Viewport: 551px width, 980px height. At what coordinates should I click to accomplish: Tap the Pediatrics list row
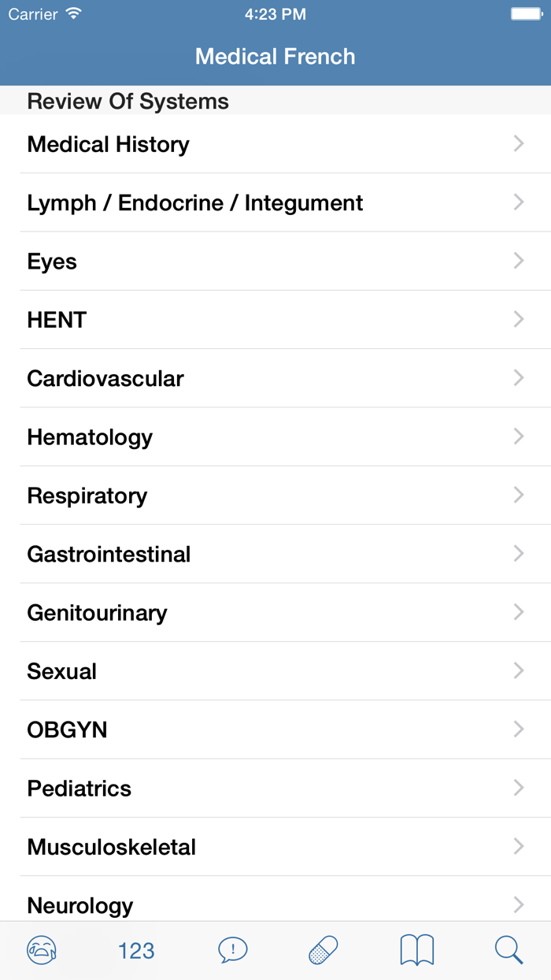click(x=79, y=788)
